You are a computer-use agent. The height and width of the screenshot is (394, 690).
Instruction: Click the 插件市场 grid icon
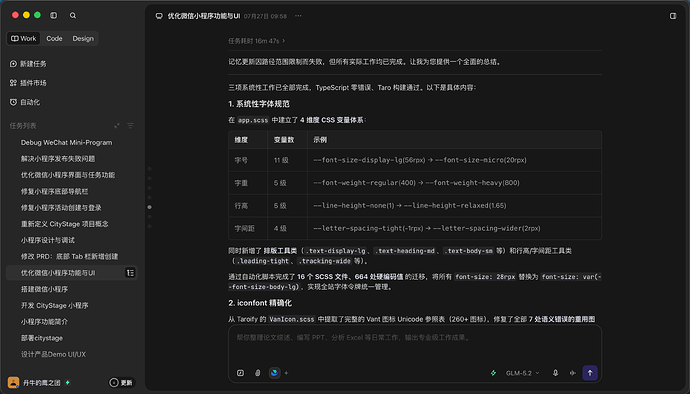tap(13, 83)
